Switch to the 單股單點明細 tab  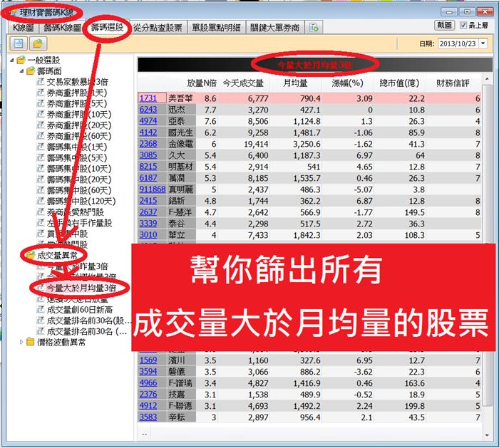216,28
